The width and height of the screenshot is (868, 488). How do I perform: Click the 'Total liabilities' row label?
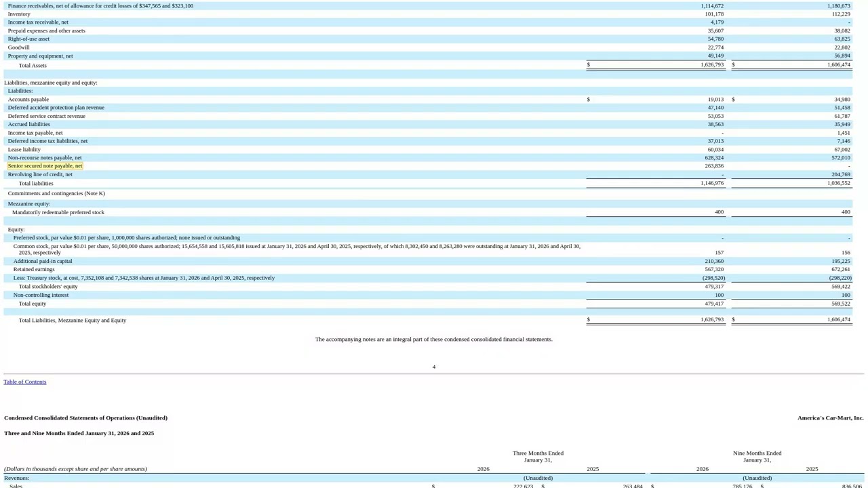coord(36,184)
